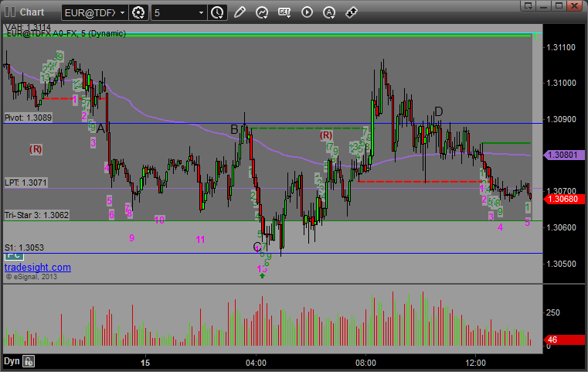Click the 1.30500 price axis label
The width and height of the screenshot is (588, 372).
point(562,264)
